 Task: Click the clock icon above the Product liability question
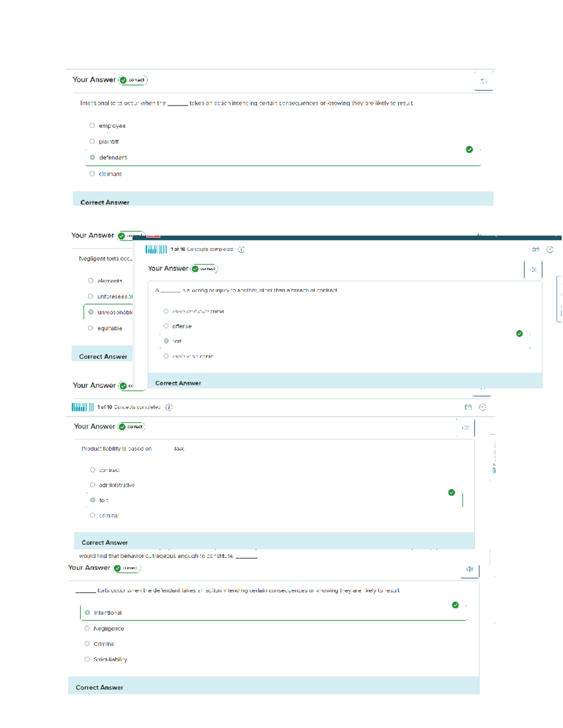tap(482, 407)
